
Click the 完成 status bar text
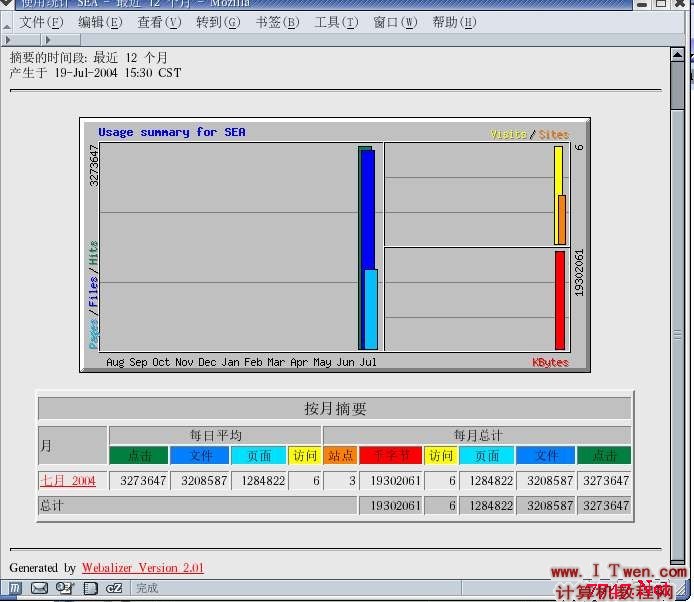pos(147,588)
